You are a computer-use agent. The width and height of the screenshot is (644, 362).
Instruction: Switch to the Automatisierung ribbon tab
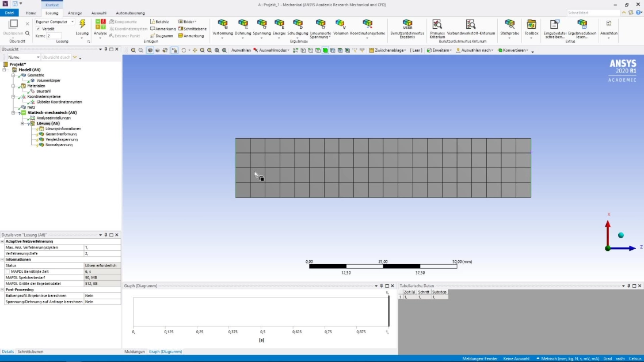[130, 13]
